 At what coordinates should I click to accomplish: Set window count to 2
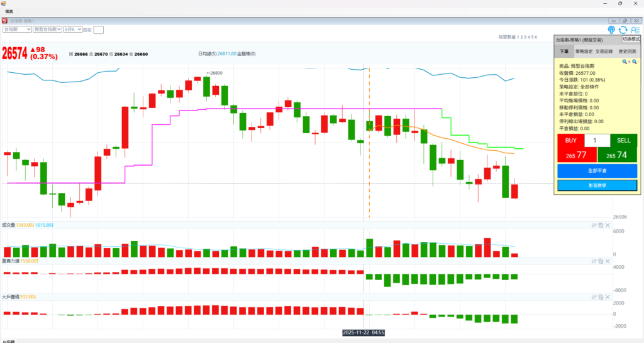point(521,38)
